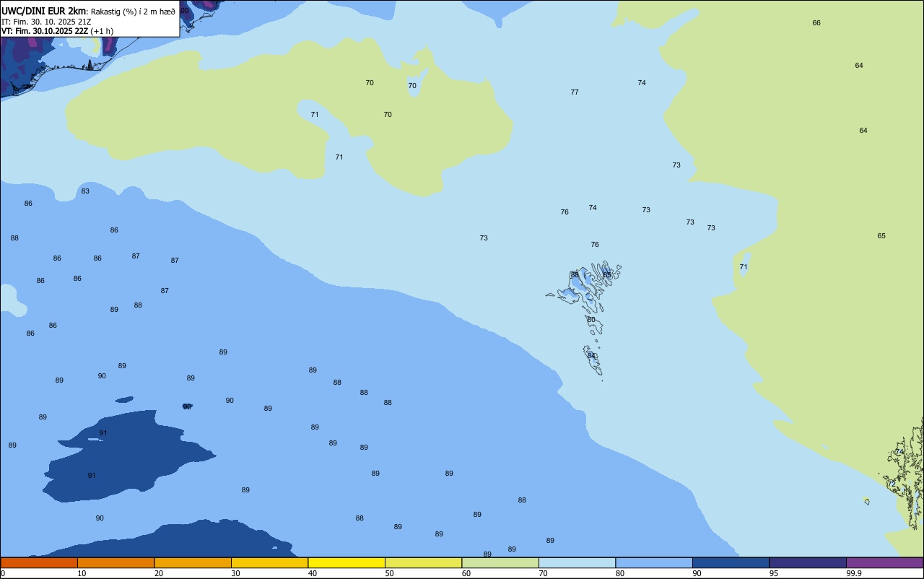
Task: Click the 30–40 golden legend swatch
Action: (x=269, y=562)
